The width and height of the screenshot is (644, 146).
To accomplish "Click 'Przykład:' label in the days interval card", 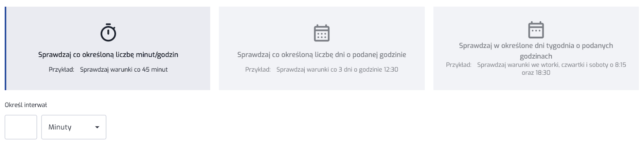I will click(258, 70).
